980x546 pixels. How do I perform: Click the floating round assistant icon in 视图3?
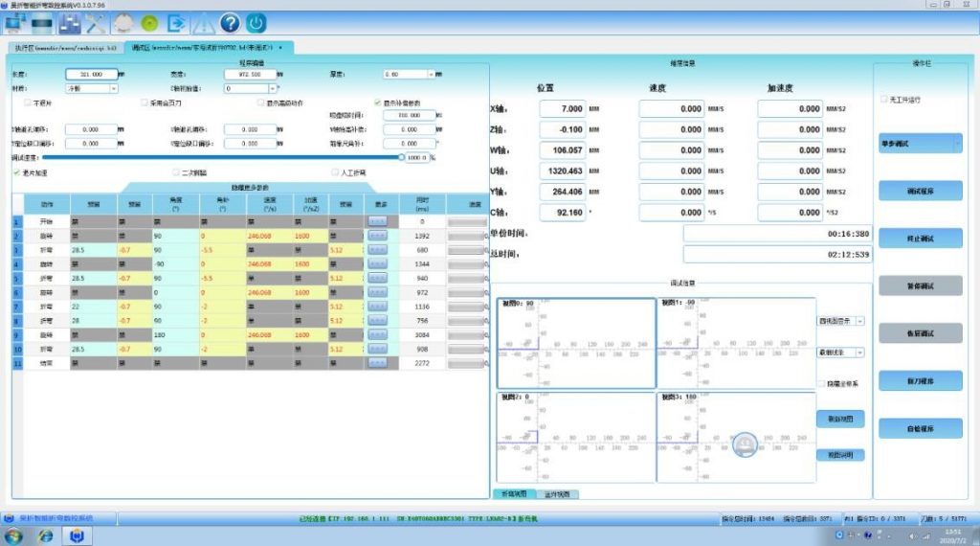(745, 444)
